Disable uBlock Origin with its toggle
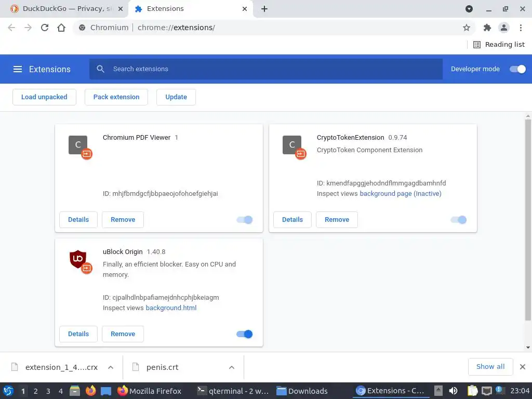This screenshot has height=399, width=532. tap(245, 334)
